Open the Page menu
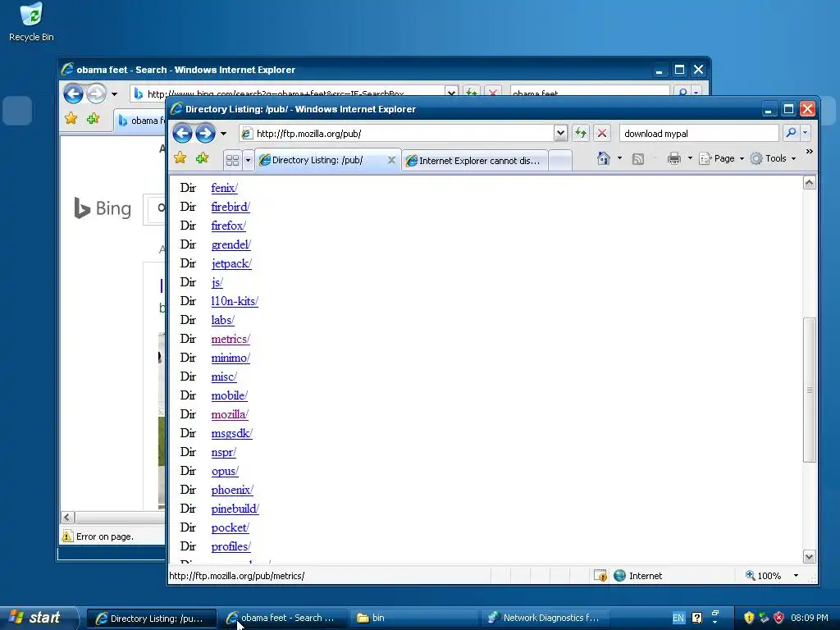The image size is (840, 630). (722, 158)
